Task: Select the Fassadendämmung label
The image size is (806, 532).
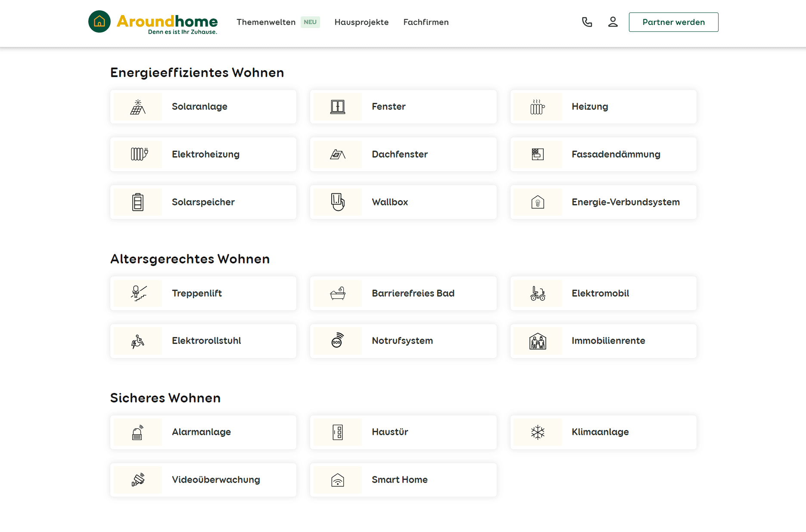Action: [616, 155]
